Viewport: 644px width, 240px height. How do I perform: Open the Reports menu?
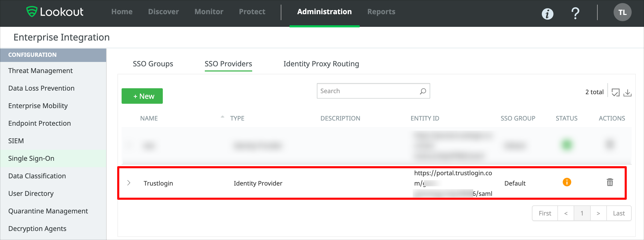click(x=381, y=12)
